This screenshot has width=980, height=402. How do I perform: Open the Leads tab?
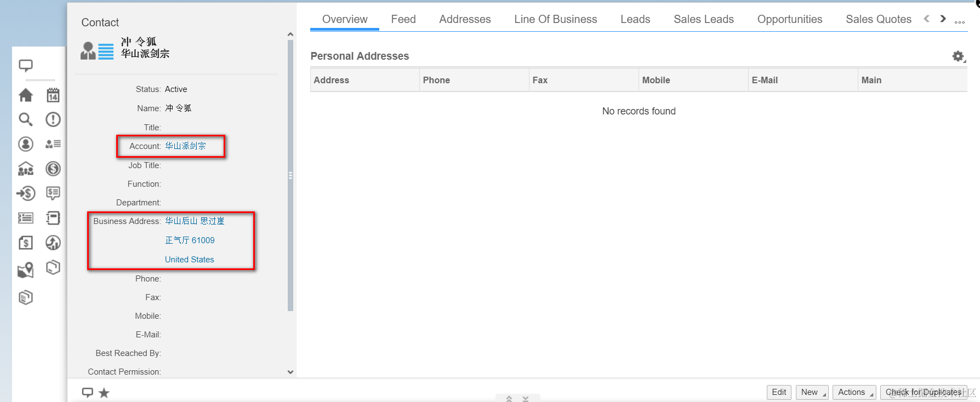tap(635, 19)
